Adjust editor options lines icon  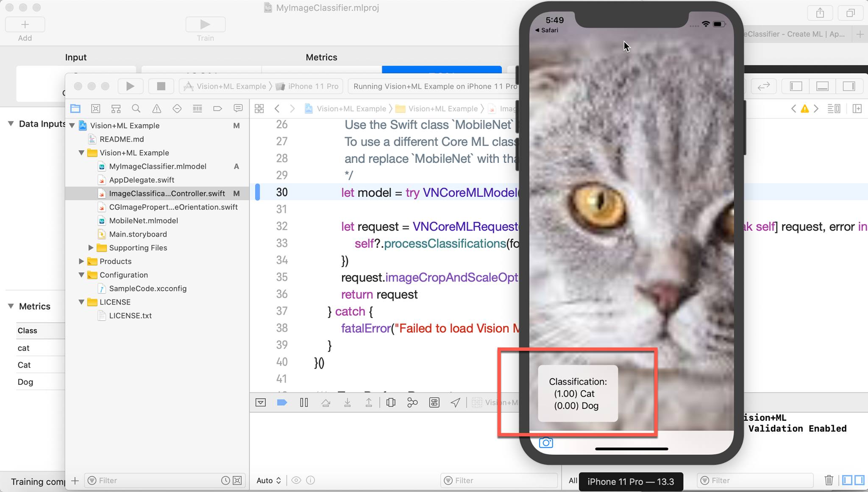tap(834, 109)
